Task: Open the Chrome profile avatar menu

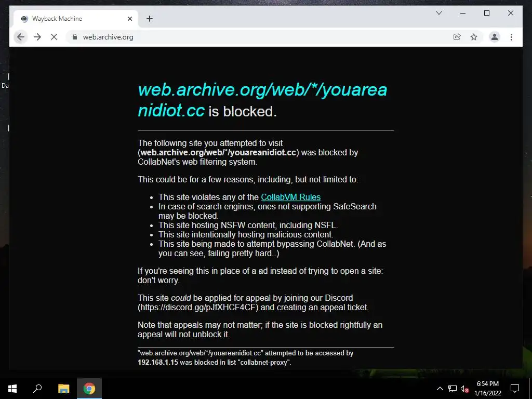Action: tap(495, 37)
